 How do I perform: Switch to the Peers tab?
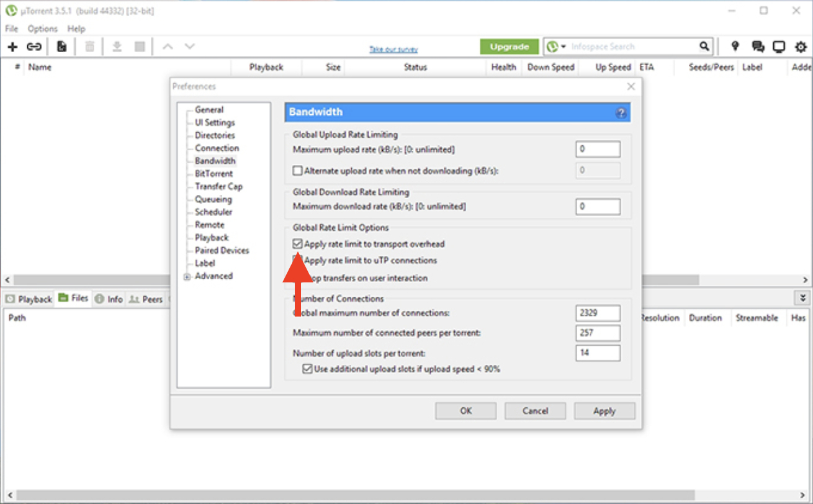click(x=146, y=299)
